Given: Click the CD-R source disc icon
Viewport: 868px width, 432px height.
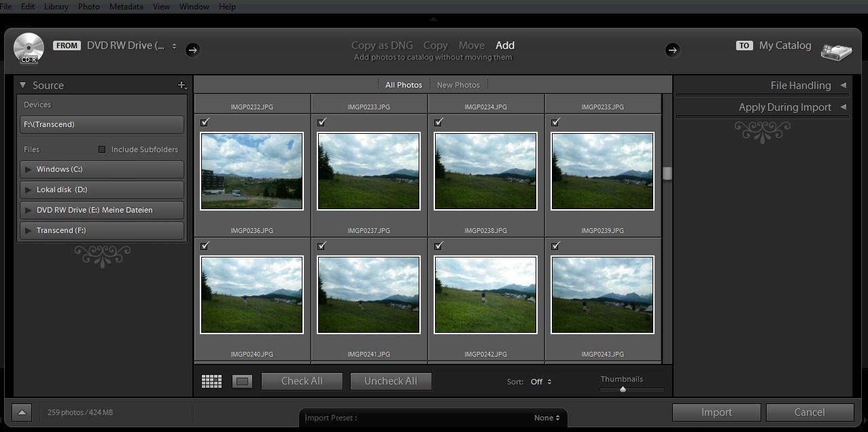Looking at the screenshot, I should [29, 48].
